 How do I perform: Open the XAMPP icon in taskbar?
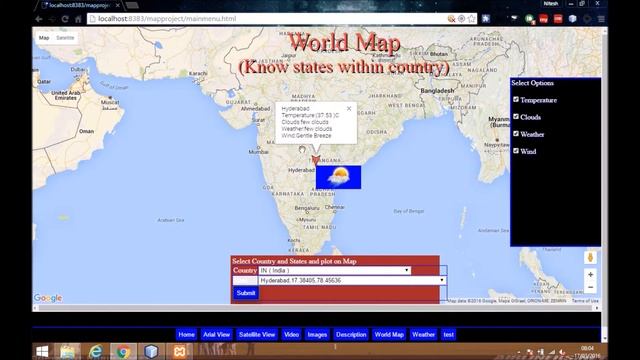click(x=179, y=351)
